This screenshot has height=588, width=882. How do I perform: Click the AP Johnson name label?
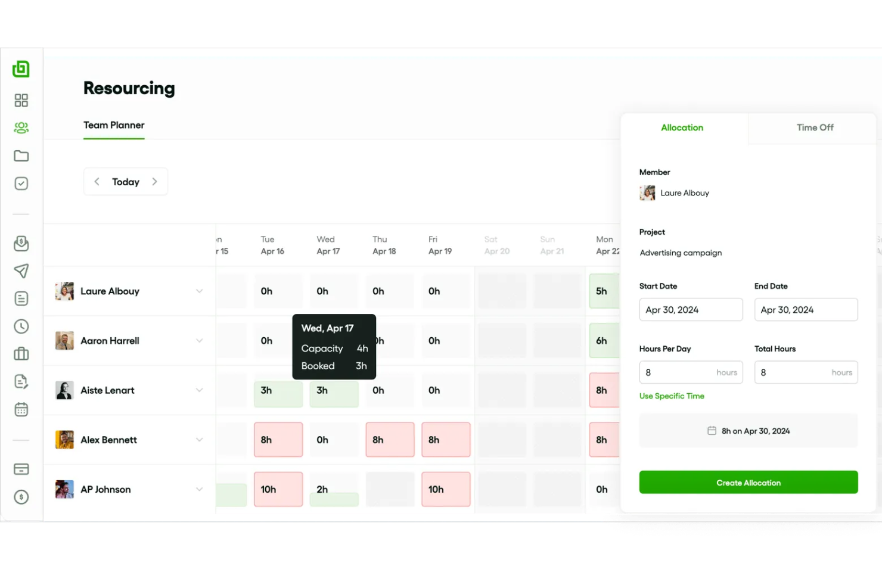[x=105, y=489]
